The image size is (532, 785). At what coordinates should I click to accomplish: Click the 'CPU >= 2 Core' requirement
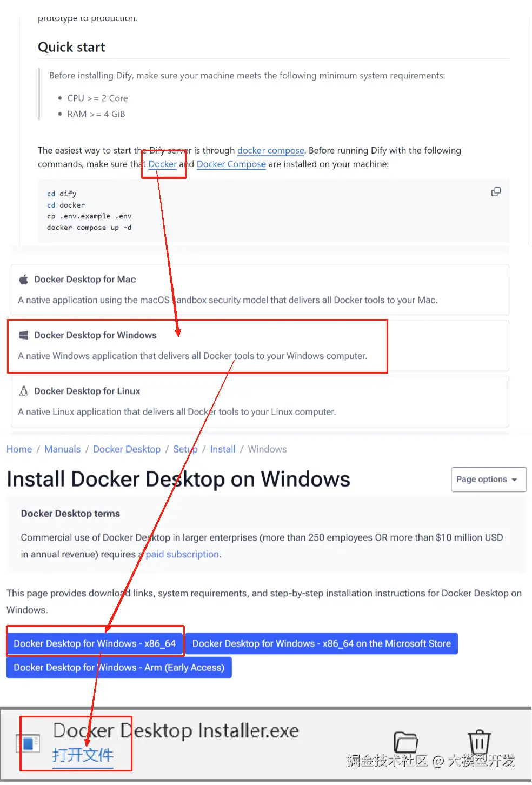click(x=97, y=98)
